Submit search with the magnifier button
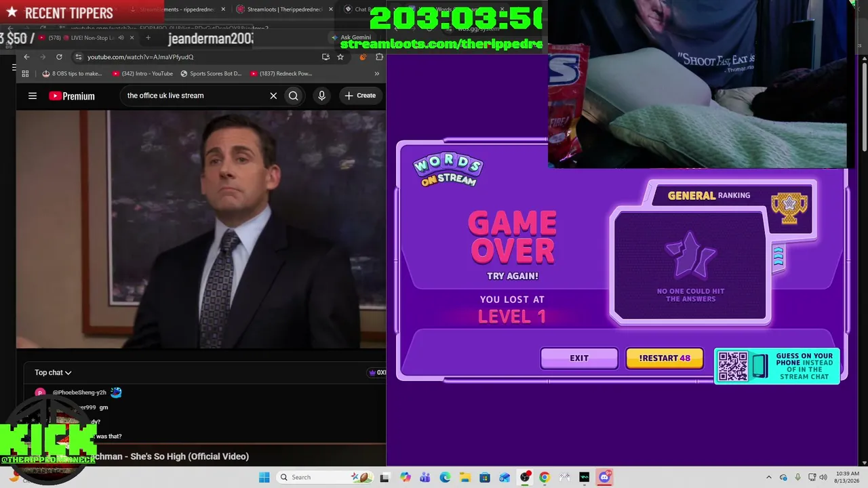The width and height of the screenshot is (868, 488). coord(294,96)
